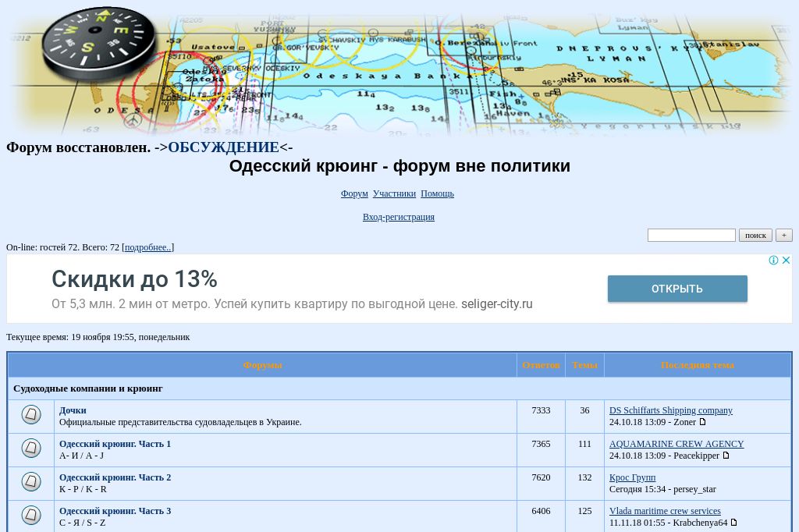Open last post icon after Krabchenya64
This screenshot has height=532, width=799.
733,523
